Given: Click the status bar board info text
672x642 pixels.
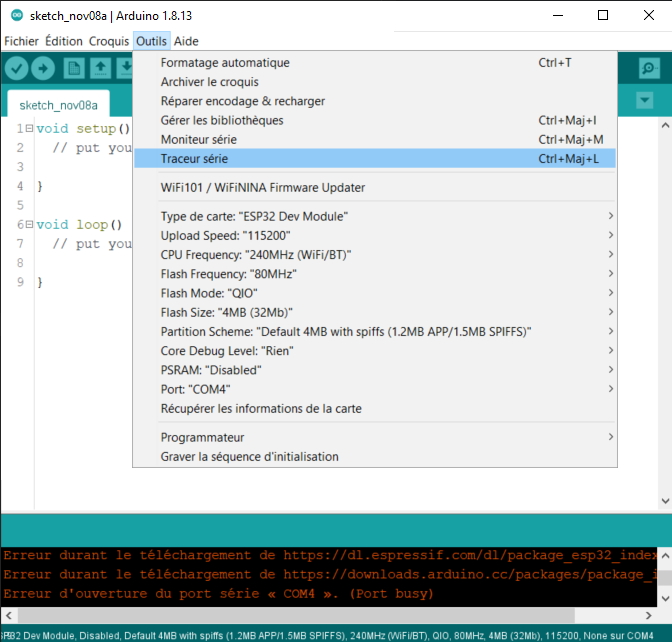Looking at the screenshot, I should point(327,636).
